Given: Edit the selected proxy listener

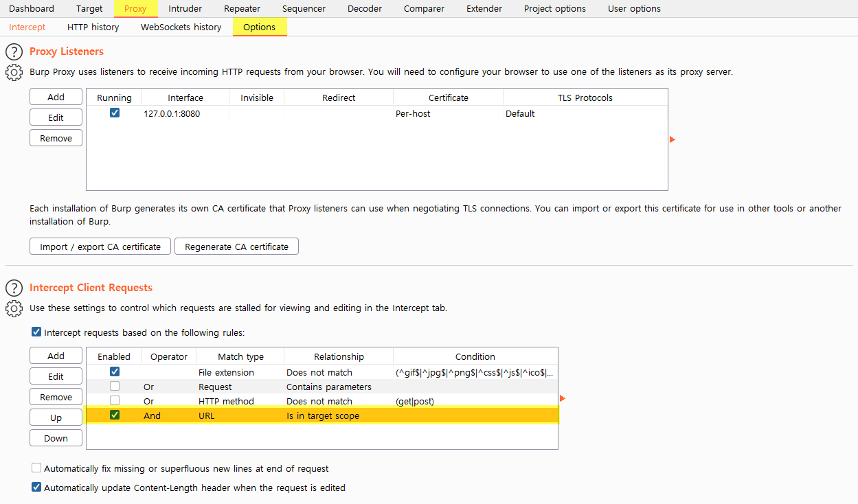Looking at the screenshot, I should (56, 117).
